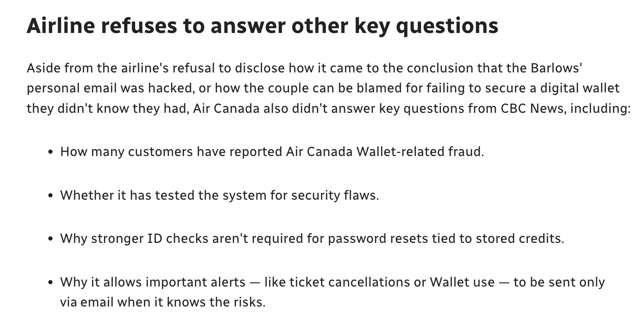Image resolution: width=644 pixels, height=326 pixels.
Task: Click the bullet dot before "How many customers"
Action: (51, 152)
